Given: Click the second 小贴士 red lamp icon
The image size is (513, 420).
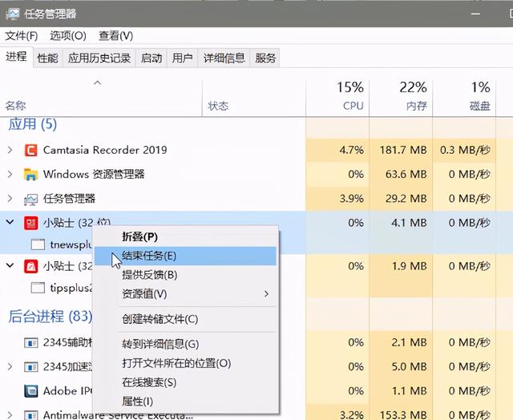Looking at the screenshot, I should (x=30, y=266).
